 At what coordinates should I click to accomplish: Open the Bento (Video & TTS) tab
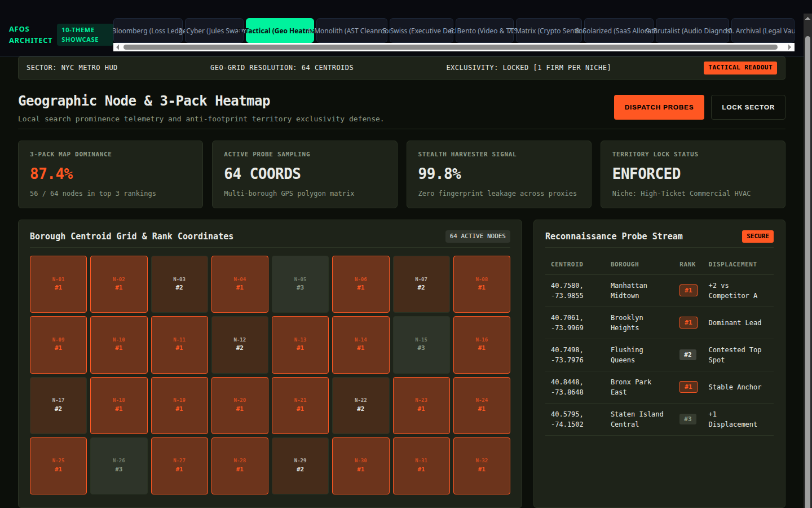coord(485,30)
